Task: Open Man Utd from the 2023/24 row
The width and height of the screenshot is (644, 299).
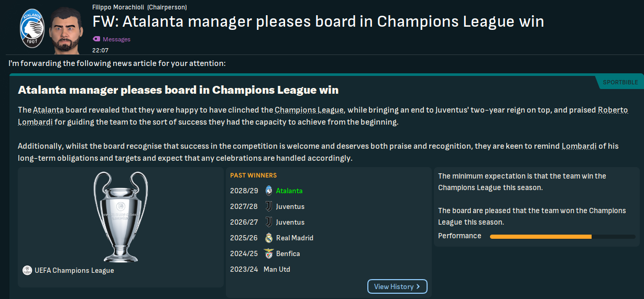Action: coord(277,269)
